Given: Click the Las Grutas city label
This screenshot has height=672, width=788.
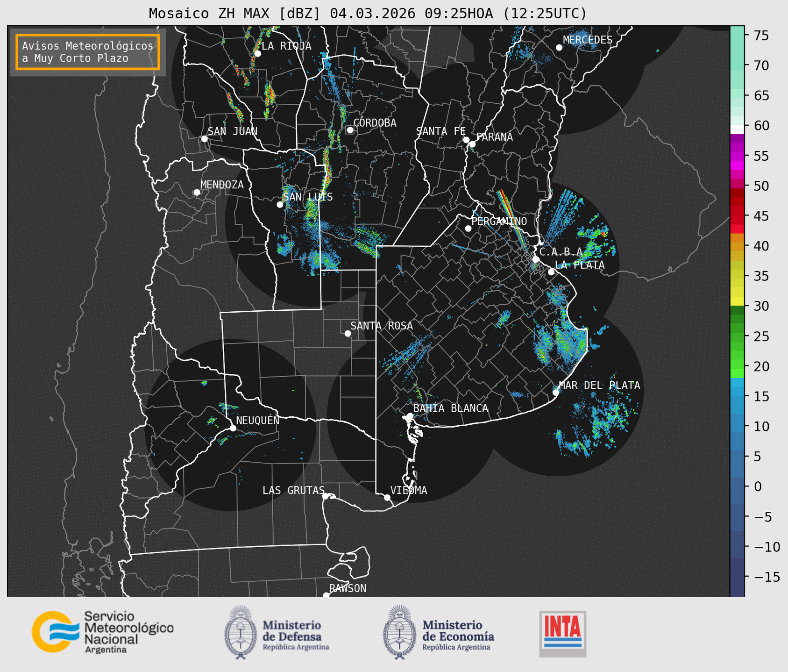Looking at the screenshot, I should click(293, 490).
